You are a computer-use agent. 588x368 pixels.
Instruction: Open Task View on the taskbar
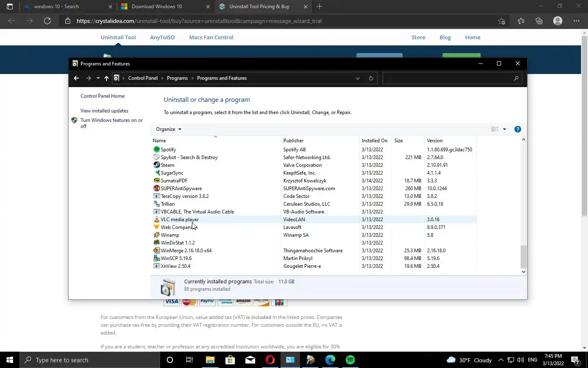point(189,360)
